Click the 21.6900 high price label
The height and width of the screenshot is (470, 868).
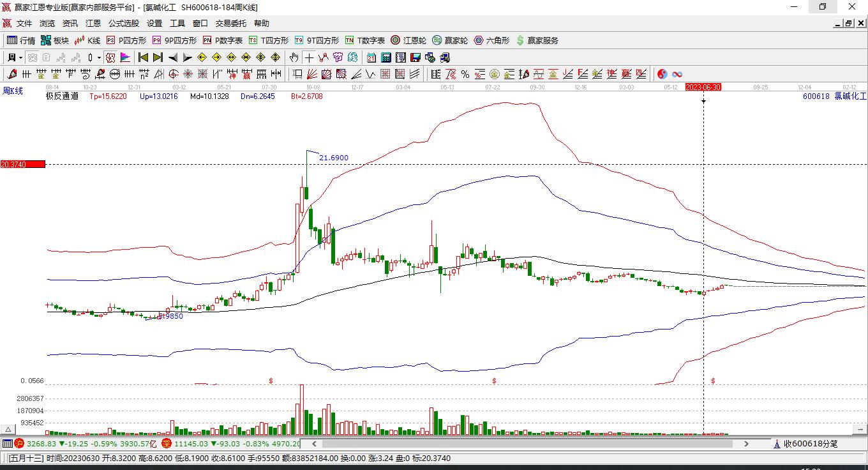coord(334,158)
